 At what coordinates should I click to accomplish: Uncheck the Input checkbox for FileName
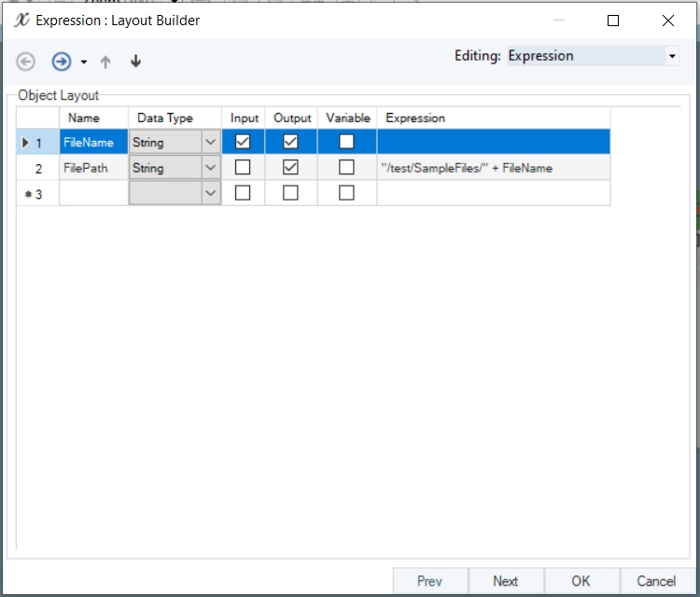[243, 142]
